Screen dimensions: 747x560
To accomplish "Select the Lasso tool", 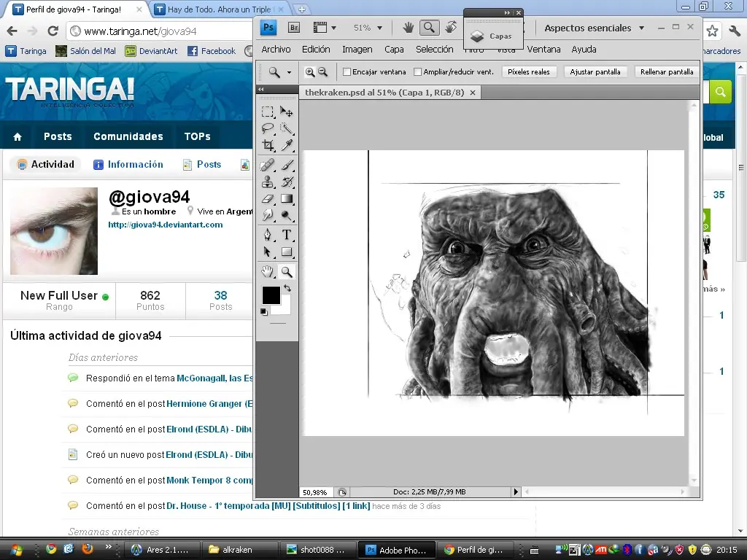I will point(268,128).
